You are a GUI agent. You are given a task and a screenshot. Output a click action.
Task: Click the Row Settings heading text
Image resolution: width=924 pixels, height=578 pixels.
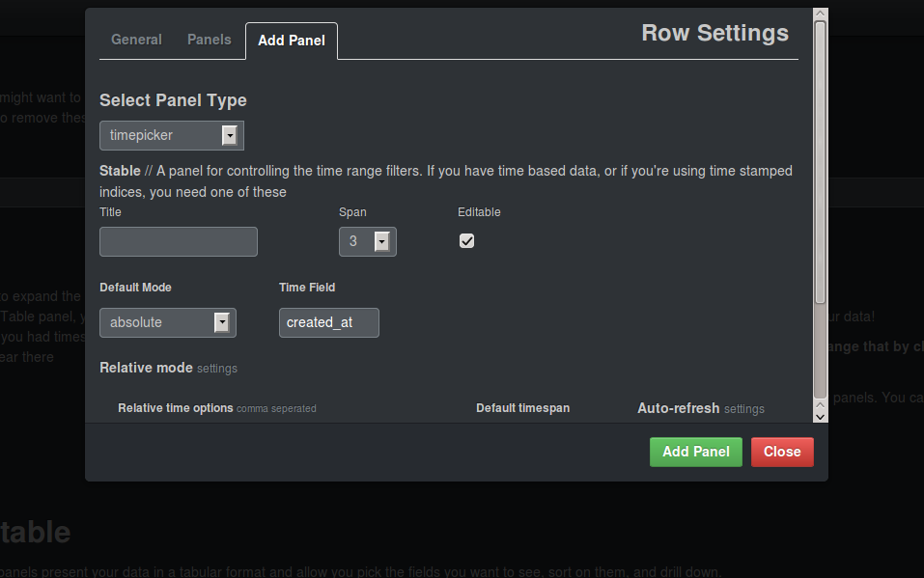coord(714,33)
